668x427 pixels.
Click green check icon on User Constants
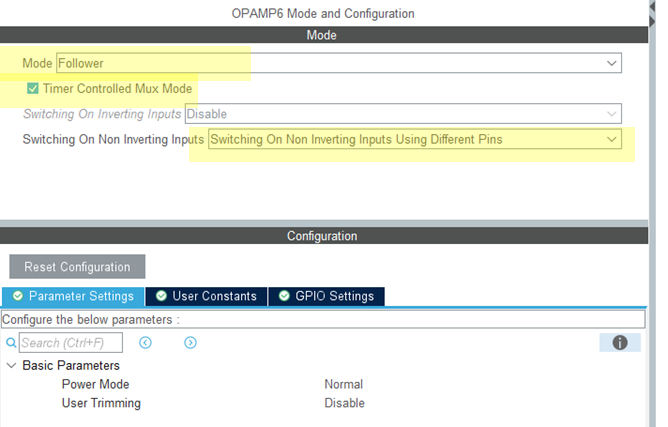click(x=161, y=296)
